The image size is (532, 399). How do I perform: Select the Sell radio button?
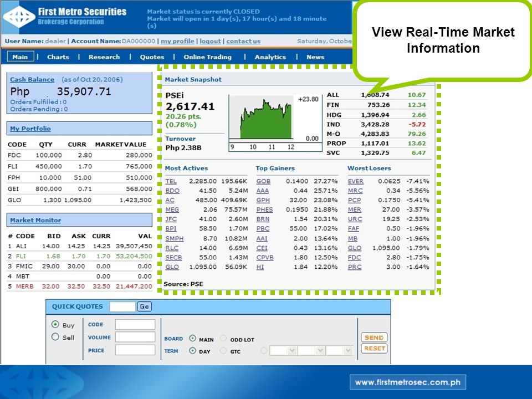point(55,337)
